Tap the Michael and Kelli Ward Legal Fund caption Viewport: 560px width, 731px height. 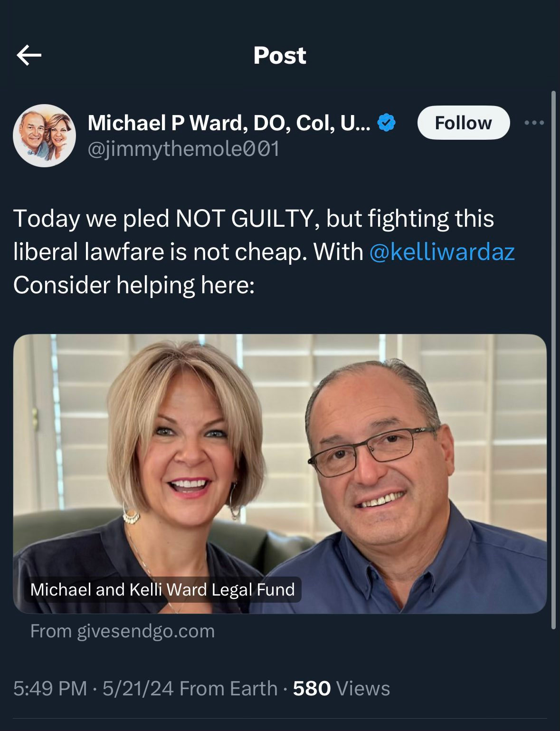pos(162,589)
